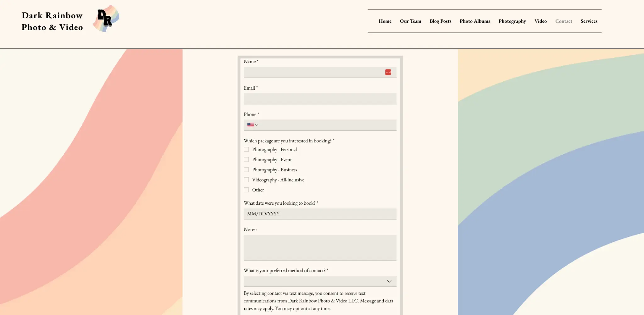This screenshot has width=644, height=315.
Task: Open the Photo Albums page
Action: coord(475,21)
